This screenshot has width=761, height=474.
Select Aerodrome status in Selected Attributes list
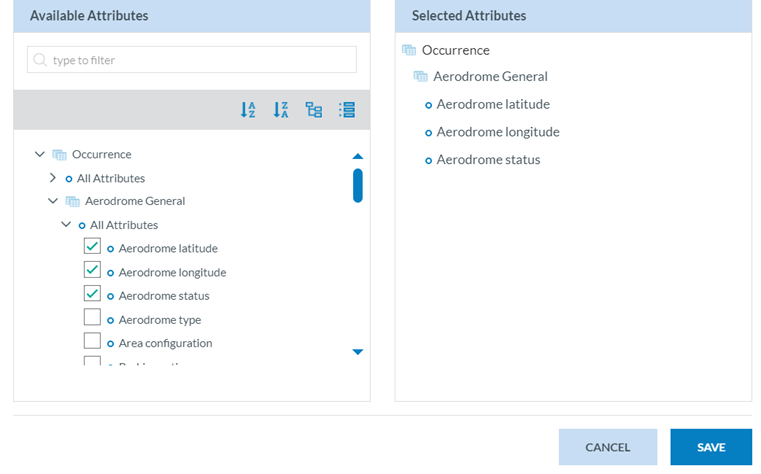click(488, 160)
